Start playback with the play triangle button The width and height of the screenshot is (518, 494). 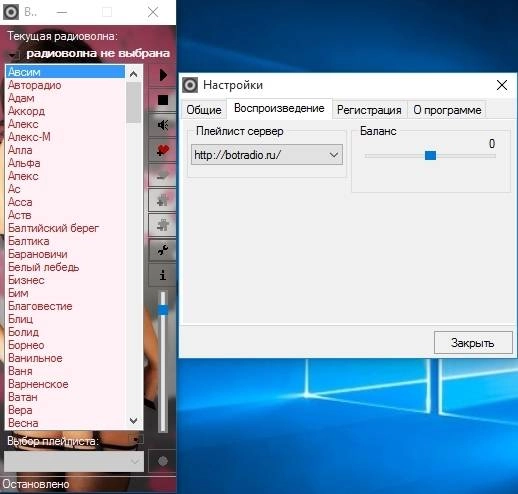click(163, 75)
